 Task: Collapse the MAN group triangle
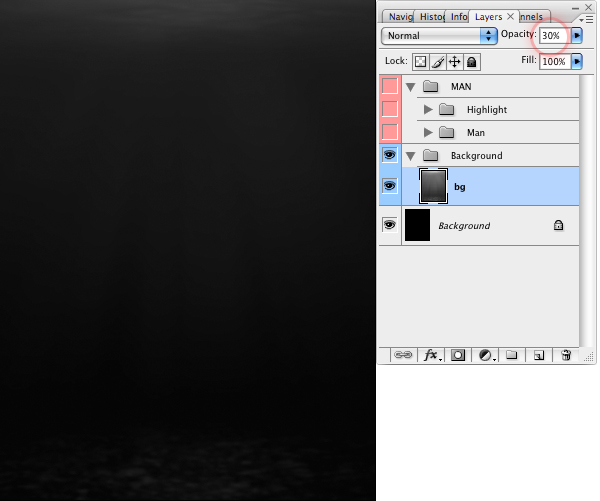pyautogui.click(x=411, y=87)
